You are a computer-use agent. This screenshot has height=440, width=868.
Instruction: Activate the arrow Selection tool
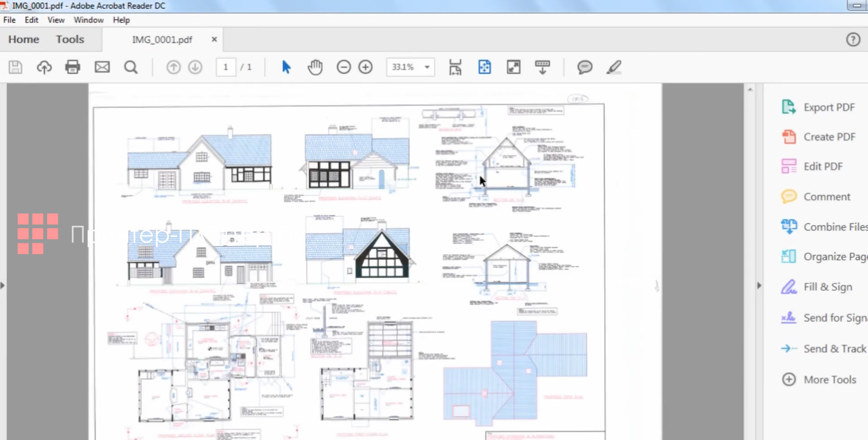click(x=286, y=67)
